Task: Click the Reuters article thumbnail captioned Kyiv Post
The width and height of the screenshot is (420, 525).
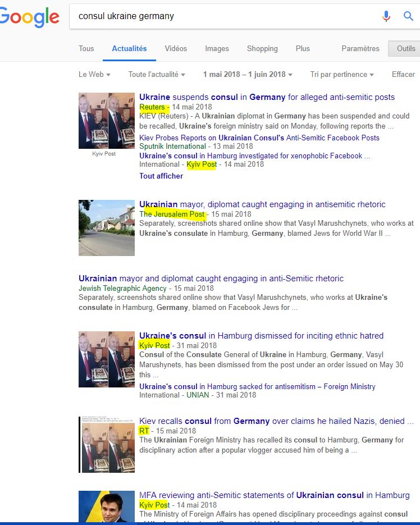Action: pos(107,121)
